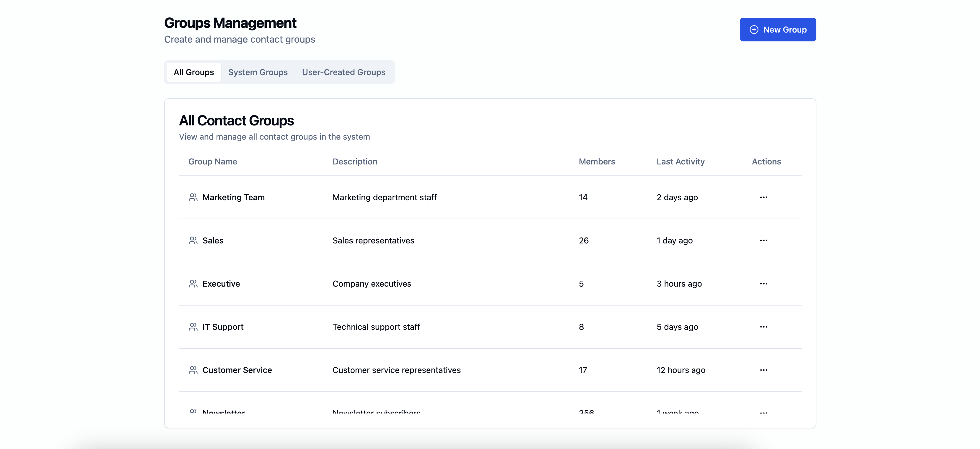
Task: Click the Customer Service group icon
Action: [x=193, y=370]
